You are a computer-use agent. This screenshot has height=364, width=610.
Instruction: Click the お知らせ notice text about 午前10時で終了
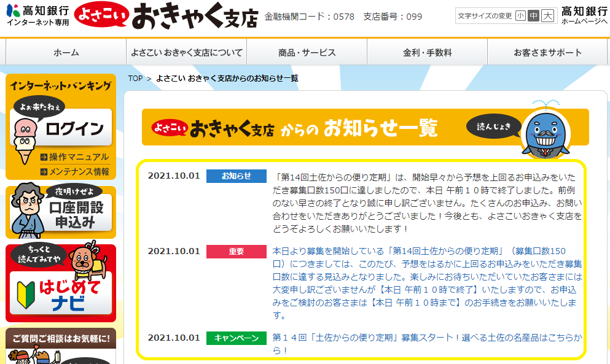427,203
